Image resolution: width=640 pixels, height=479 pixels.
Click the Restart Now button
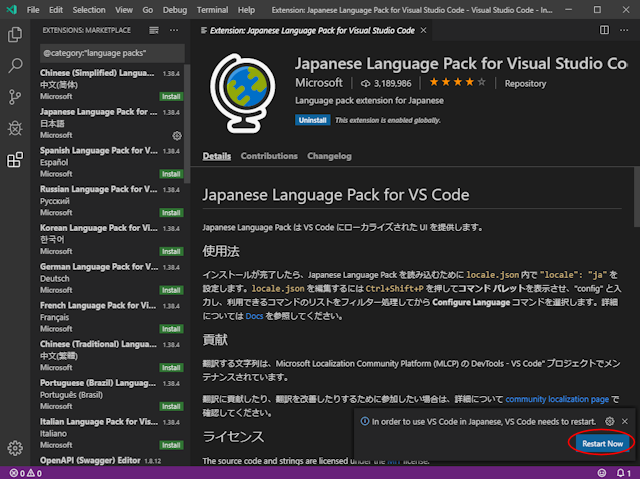pyautogui.click(x=602, y=444)
